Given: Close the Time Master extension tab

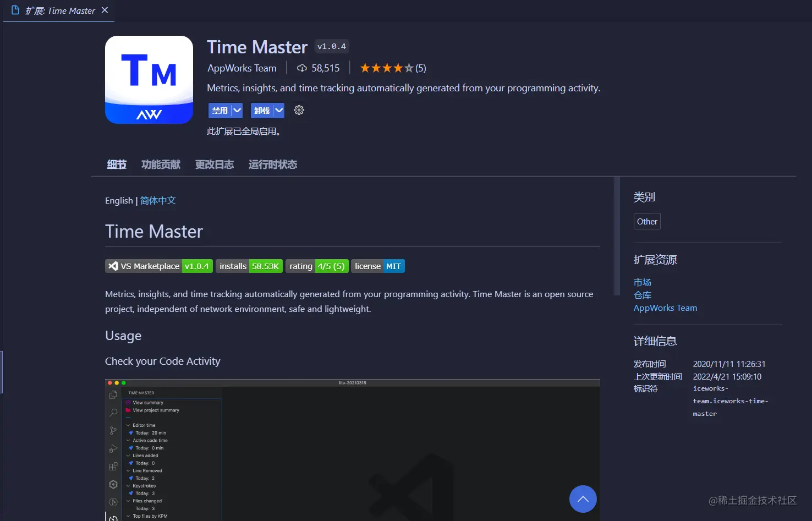Looking at the screenshot, I should [x=105, y=10].
